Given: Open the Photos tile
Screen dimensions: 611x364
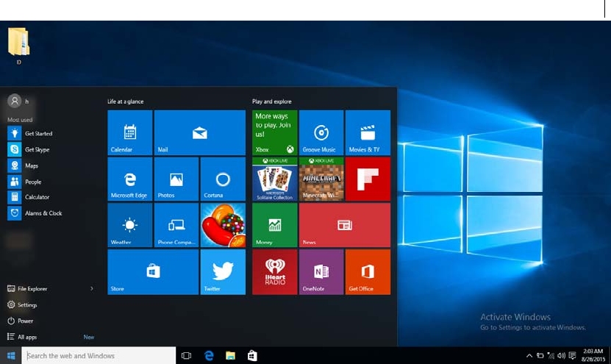Looking at the screenshot, I should [176, 179].
